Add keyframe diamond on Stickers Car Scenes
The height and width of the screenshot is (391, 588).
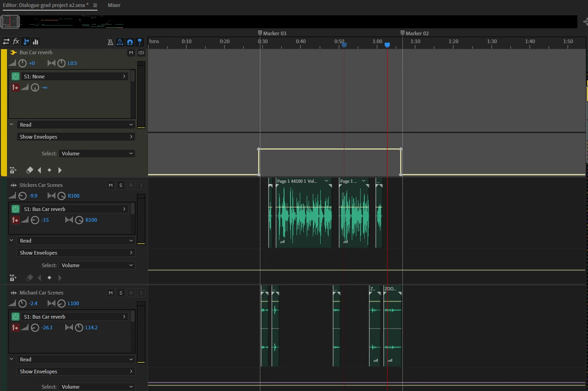[x=50, y=278]
